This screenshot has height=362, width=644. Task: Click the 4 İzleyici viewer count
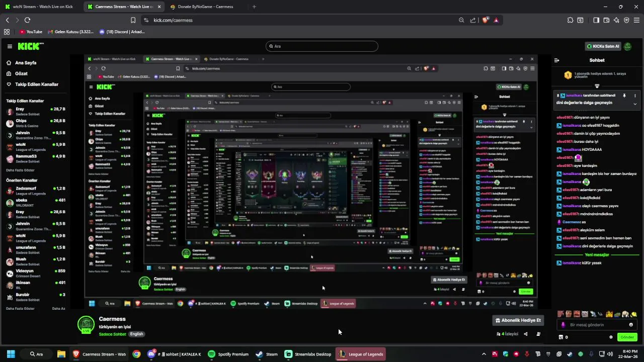tap(507, 334)
